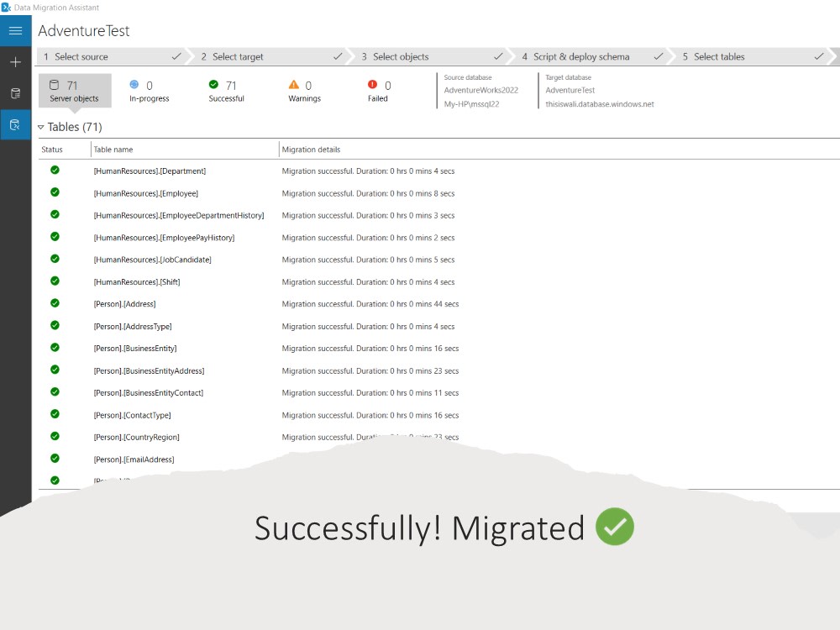Click status icon for [HumanResources].[EmployeeDepartmentHistory]
This screenshot has width=840, height=630.
[55, 214]
